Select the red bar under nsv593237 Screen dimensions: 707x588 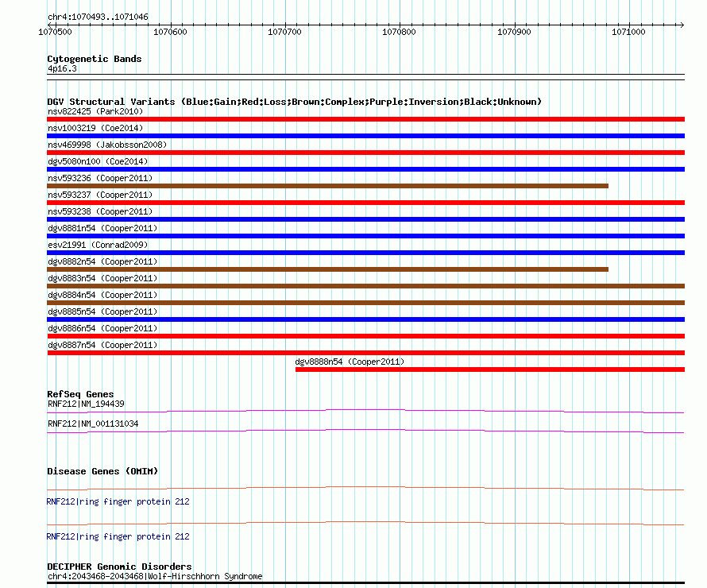point(365,203)
